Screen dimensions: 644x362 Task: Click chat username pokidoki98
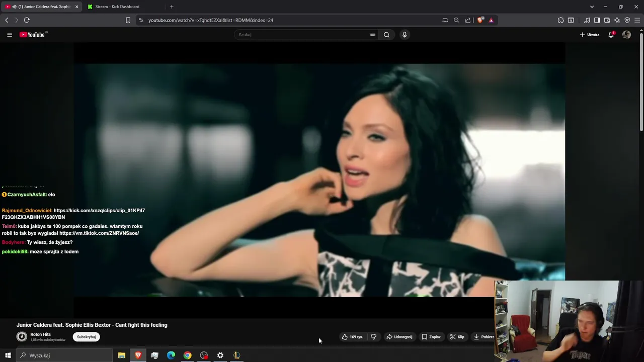click(x=15, y=251)
